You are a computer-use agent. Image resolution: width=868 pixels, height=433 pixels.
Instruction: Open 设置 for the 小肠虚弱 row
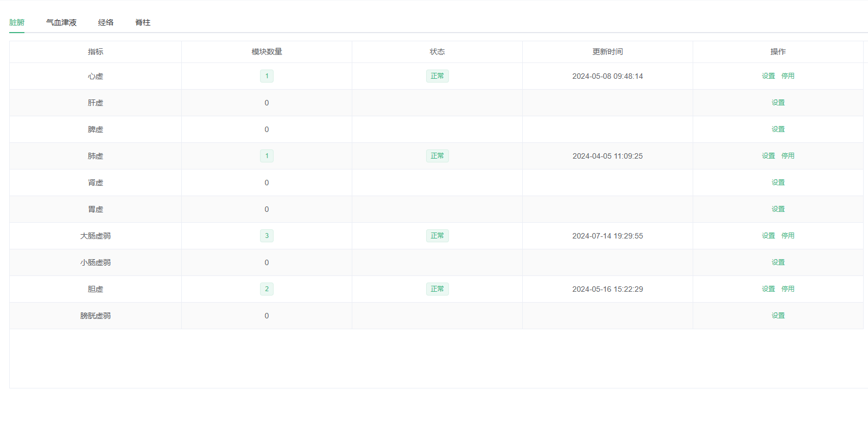coord(778,262)
